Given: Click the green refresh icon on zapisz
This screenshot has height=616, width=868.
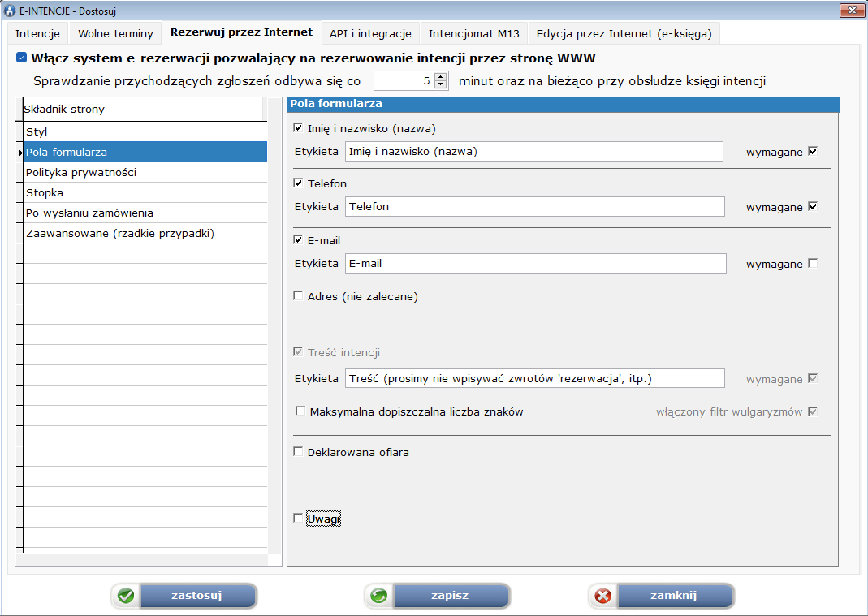Looking at the screenshot, I should coord(379,596).
